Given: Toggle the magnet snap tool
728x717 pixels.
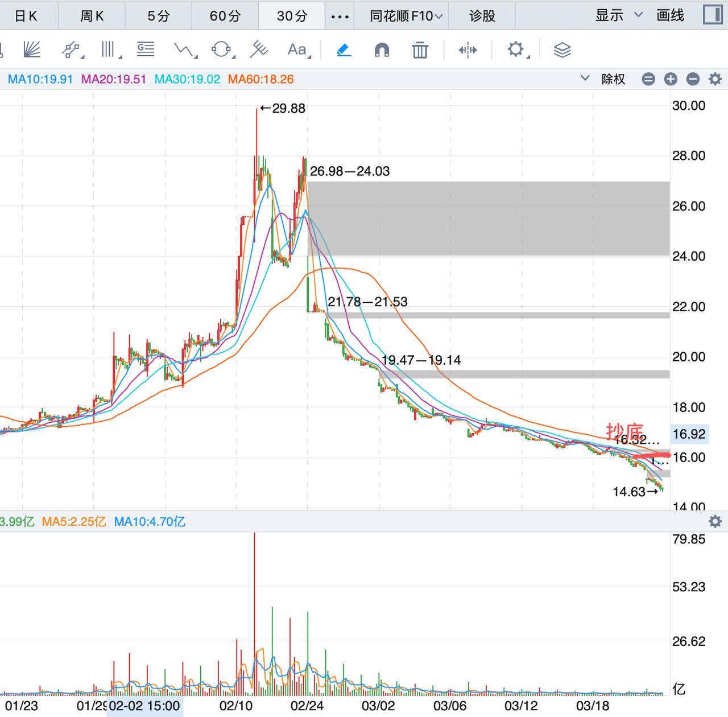Looking at the screenshot, I should (x=382, y=50).
